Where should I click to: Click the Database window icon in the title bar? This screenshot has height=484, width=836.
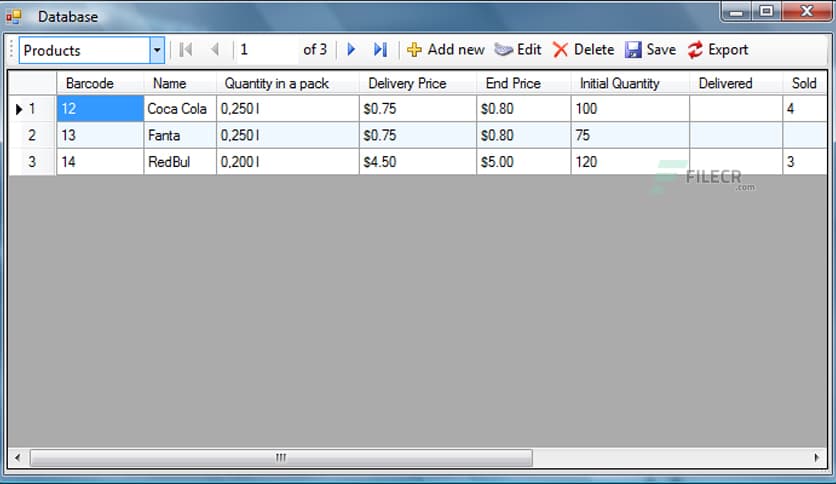click(14, 17)
